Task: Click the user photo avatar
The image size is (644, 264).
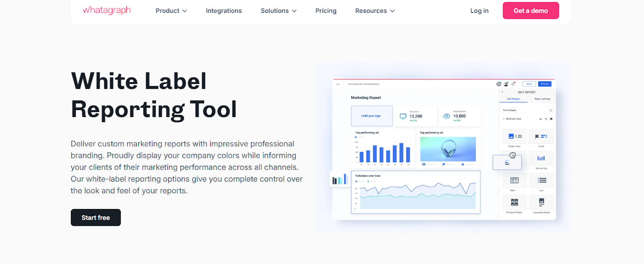Action: pos(506,84)
